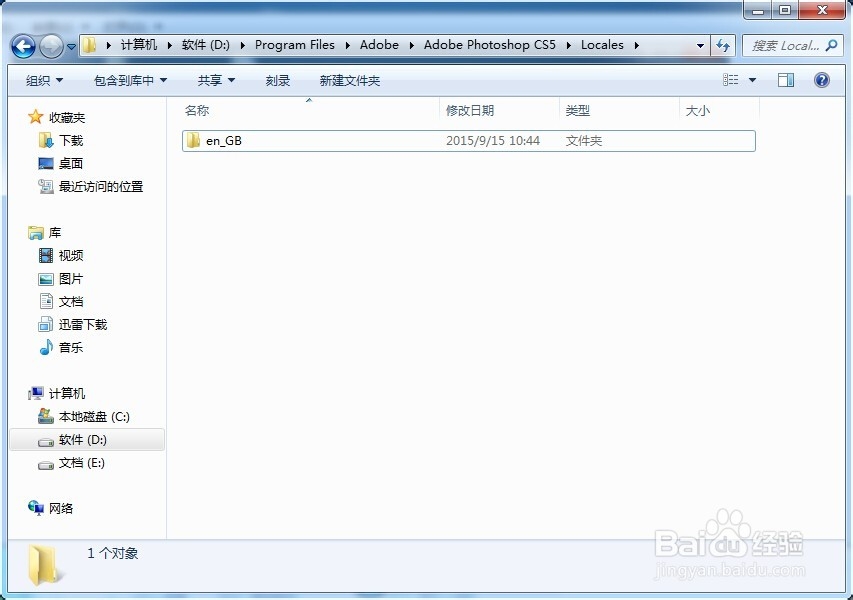Open the 文档 library
Image resolution: width=853 pixels, height=600 pixels.
click(x=71, y=302)
